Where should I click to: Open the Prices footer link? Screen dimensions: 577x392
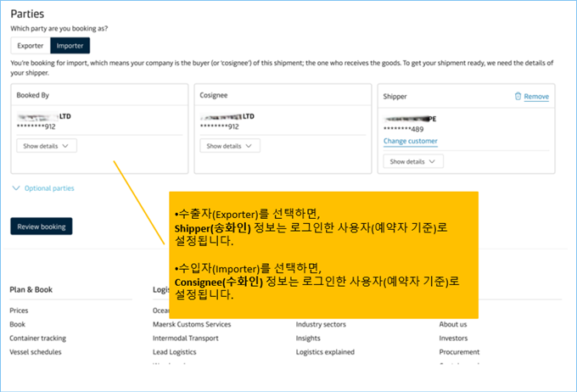tap(19, 311)
